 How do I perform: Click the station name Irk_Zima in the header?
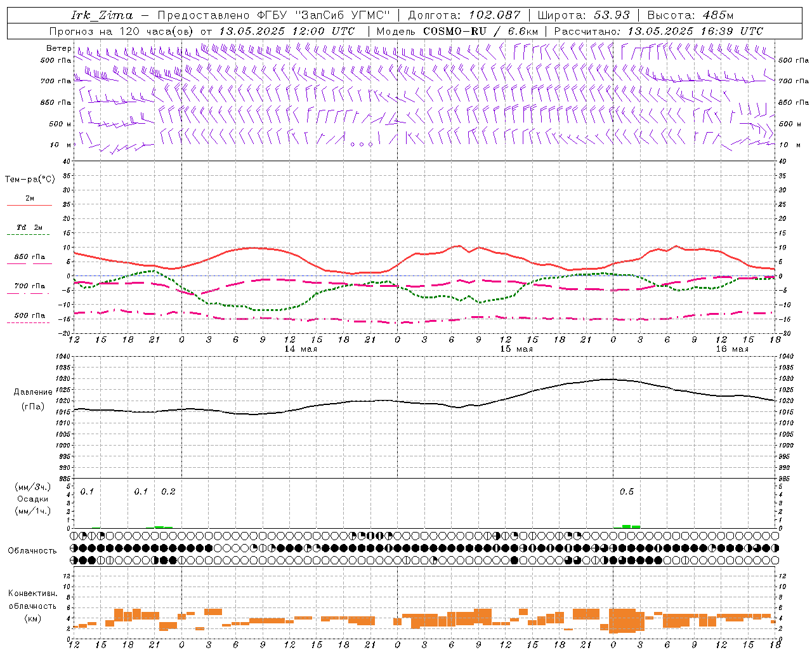pyautogui.click(x=102, y=15)
